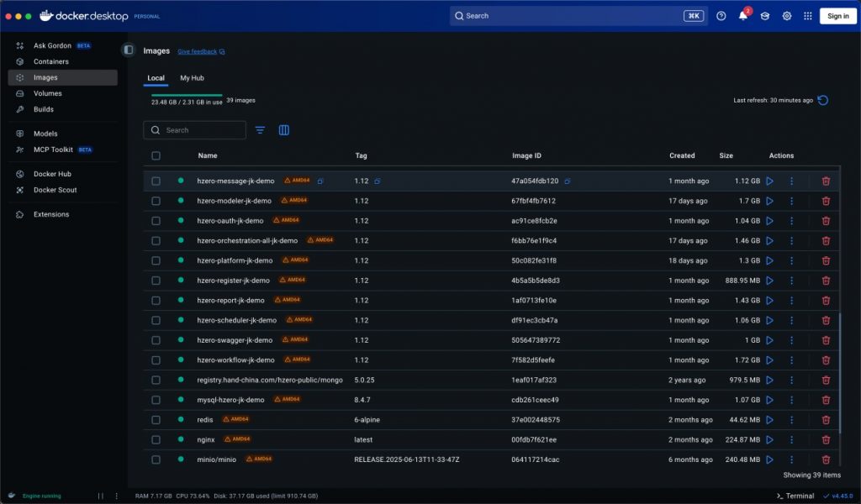Expand the three-dot menu for mysql-hzero-jk-demo
861x504 pixels.
click(x=791, y=400)
